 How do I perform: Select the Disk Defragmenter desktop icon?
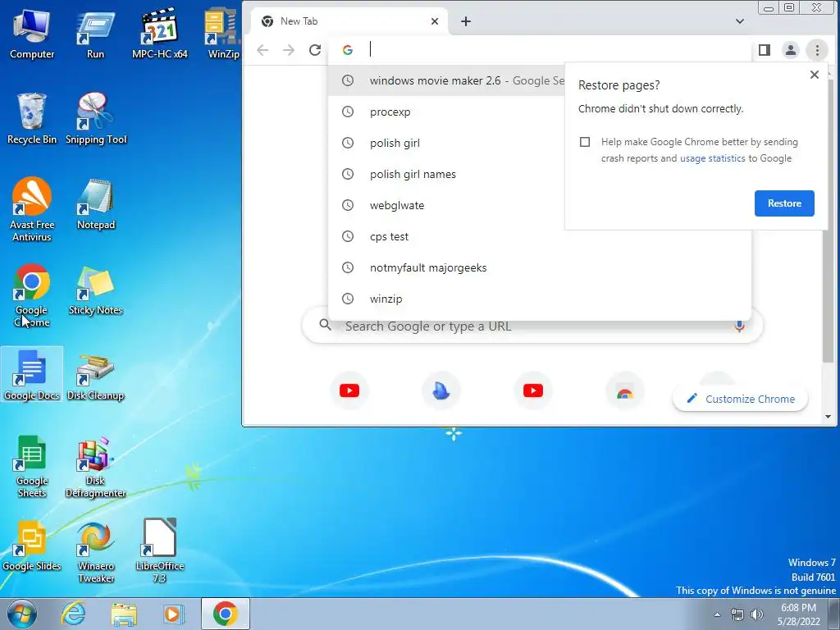[x=95, y=467]
